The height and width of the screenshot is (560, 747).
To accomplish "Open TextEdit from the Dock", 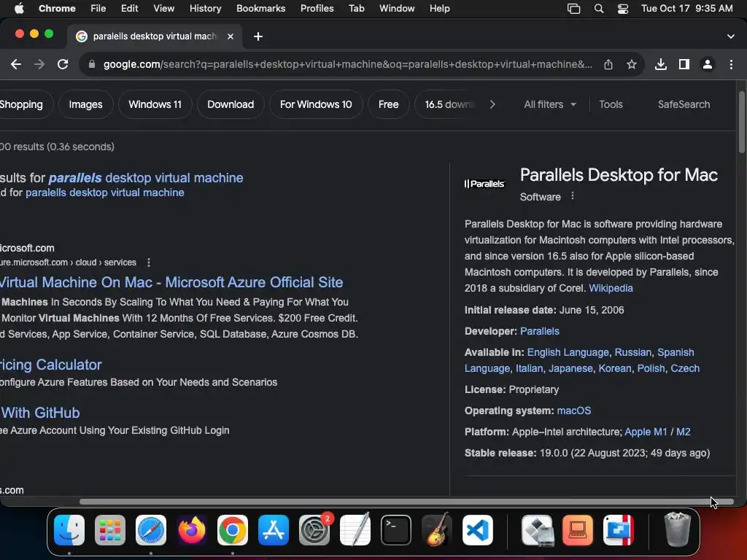I will (355, 529).
